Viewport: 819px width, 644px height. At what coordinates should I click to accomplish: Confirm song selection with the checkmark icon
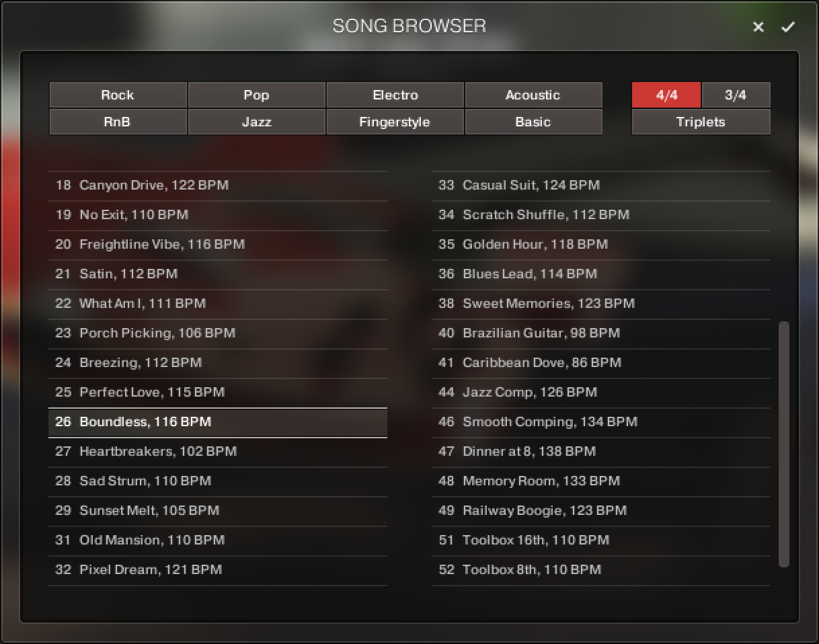point(787,27)
